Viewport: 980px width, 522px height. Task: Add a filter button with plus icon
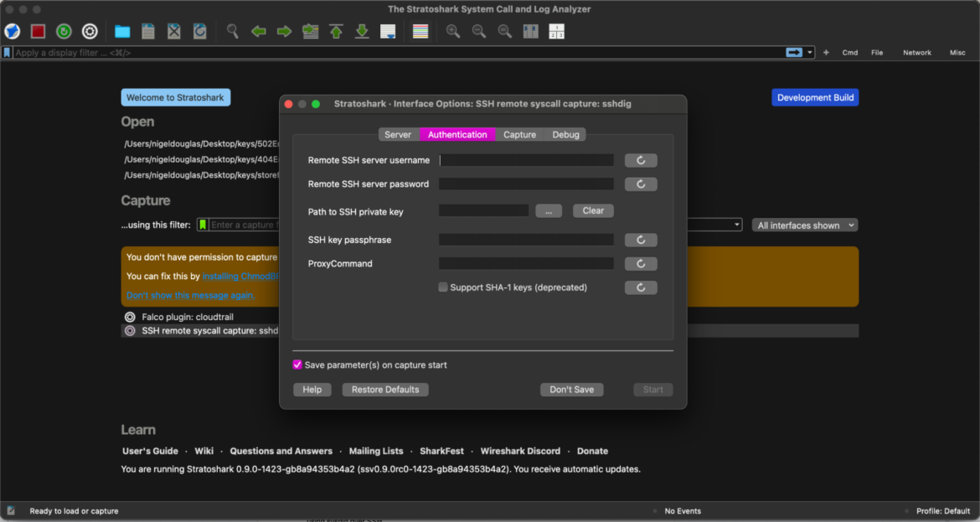pos(826,53)
